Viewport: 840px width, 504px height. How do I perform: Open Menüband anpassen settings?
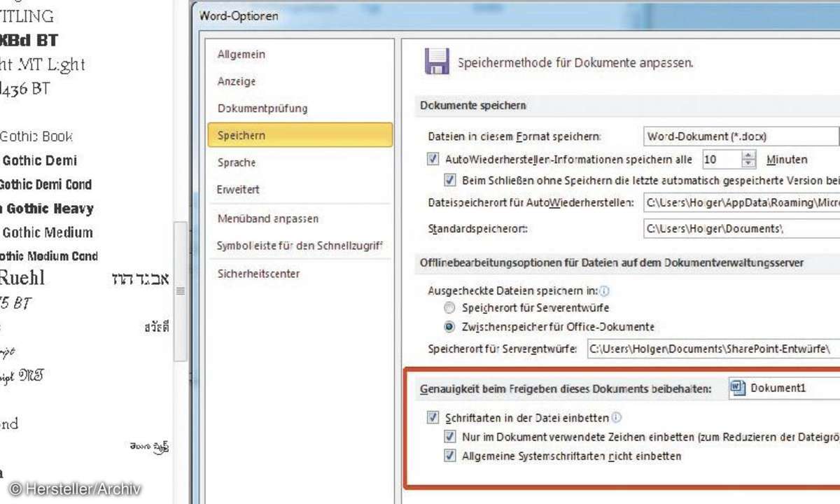[300, 218]
